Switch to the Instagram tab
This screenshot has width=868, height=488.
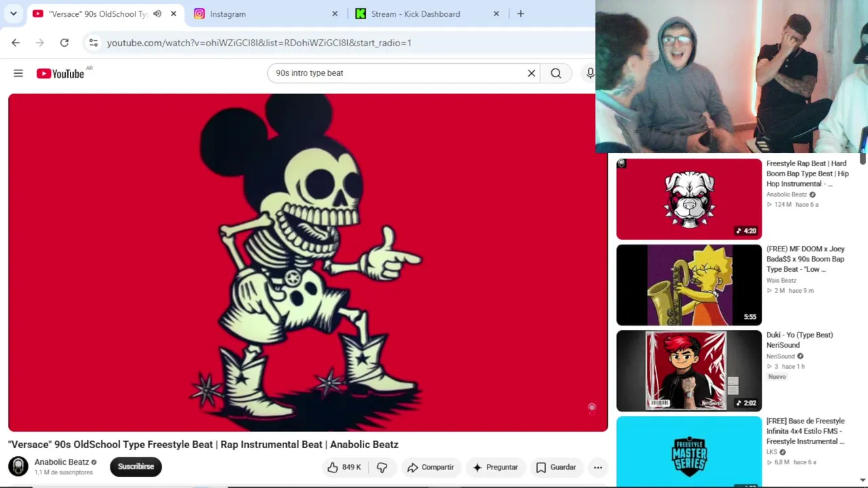pyautogui.click(x=265, y=14)
